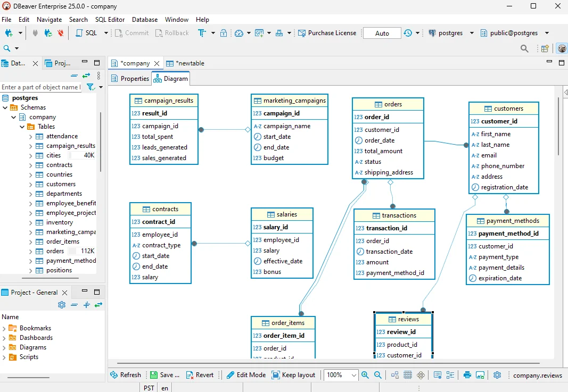568x392 pixels.
Task: Expand the Scripts folder
Action: 4,357
